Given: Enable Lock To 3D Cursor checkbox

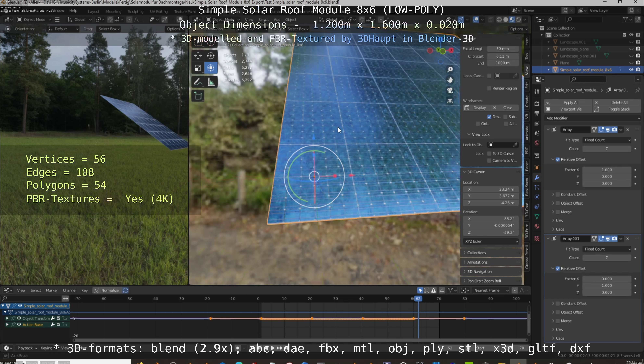Looking at the screenshot, I should (489, 153).
